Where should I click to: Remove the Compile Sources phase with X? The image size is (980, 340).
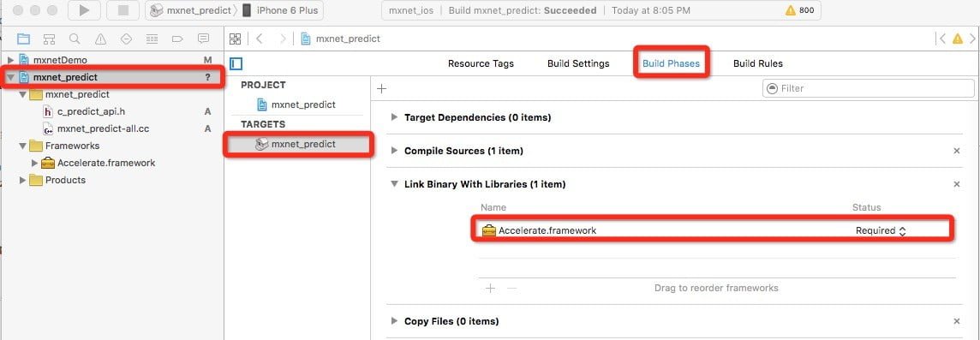(956, 151)
